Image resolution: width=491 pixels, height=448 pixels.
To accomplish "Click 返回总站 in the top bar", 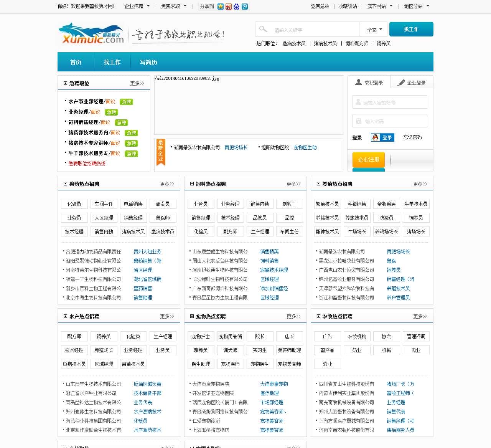I will [320, 6].
